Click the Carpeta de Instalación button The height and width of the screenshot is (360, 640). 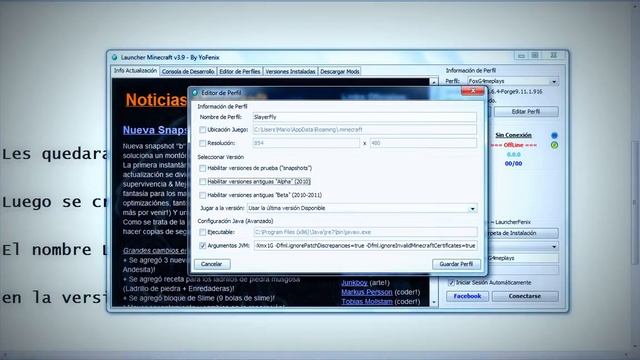[522, 233]
